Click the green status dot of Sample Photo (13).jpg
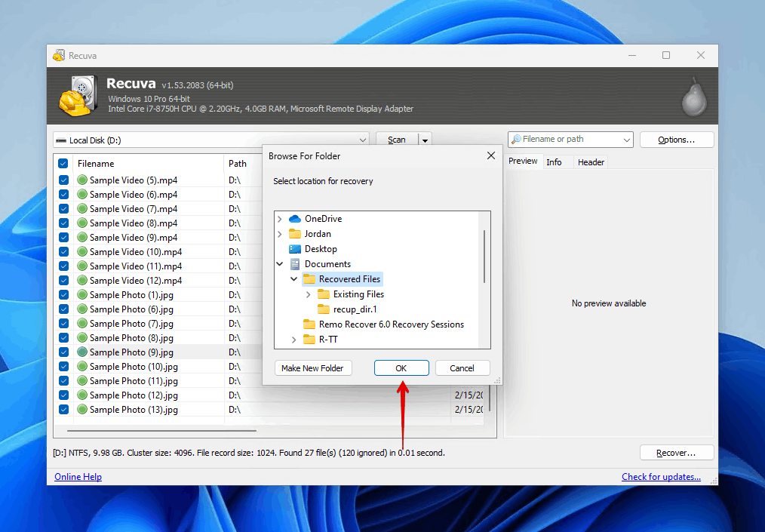 [82, 410]
